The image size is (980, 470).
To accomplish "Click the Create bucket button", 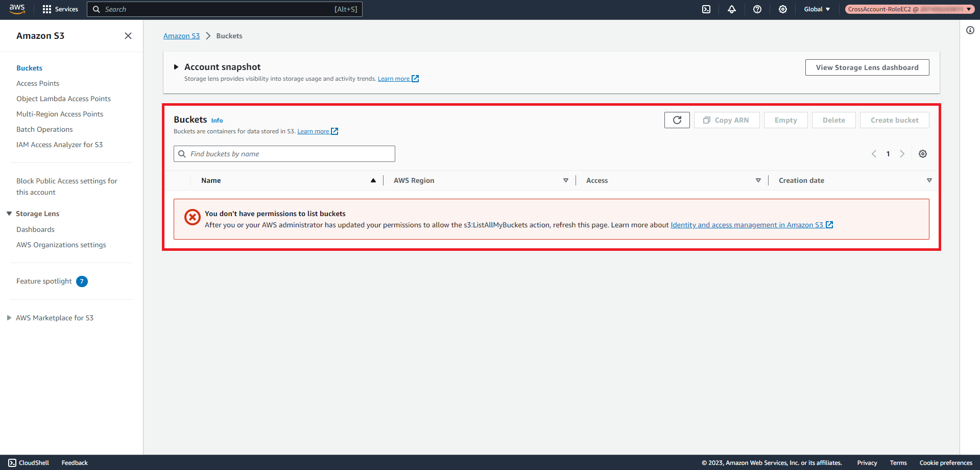I will tap(895, 120).
